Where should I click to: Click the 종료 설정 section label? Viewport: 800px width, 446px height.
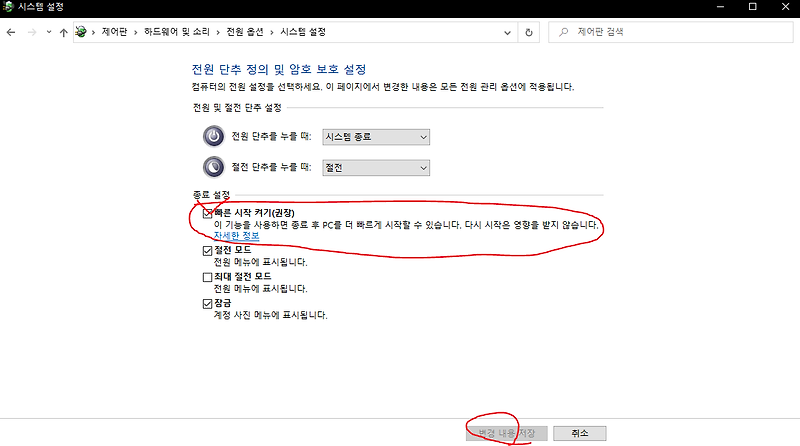[x=211, y=195]
